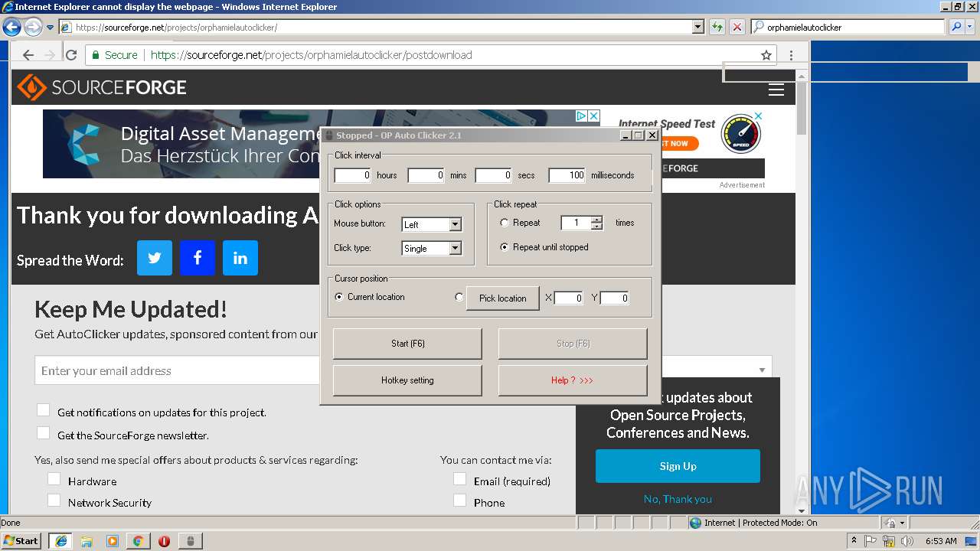Share on LinkedIn
The height and width of the screenshot is (551, 980).
[240, 258]
